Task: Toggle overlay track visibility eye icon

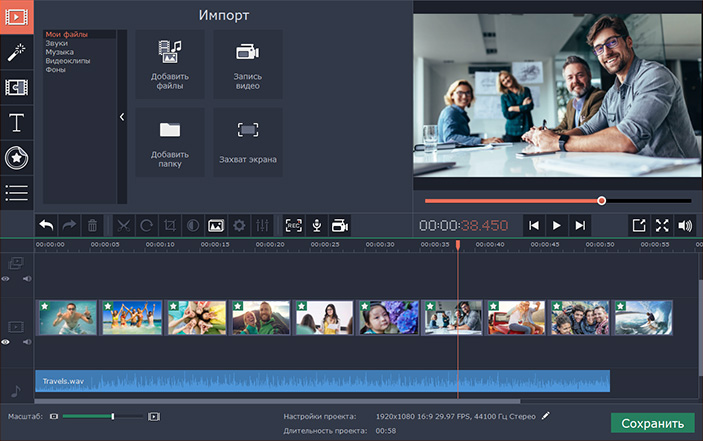Action: (6, 279)
